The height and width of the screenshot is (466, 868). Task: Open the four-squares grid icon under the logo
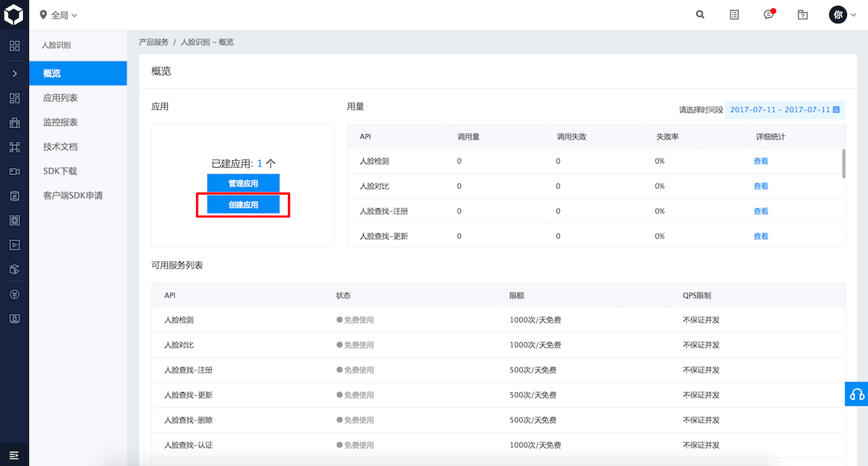(x=14, y=46)
